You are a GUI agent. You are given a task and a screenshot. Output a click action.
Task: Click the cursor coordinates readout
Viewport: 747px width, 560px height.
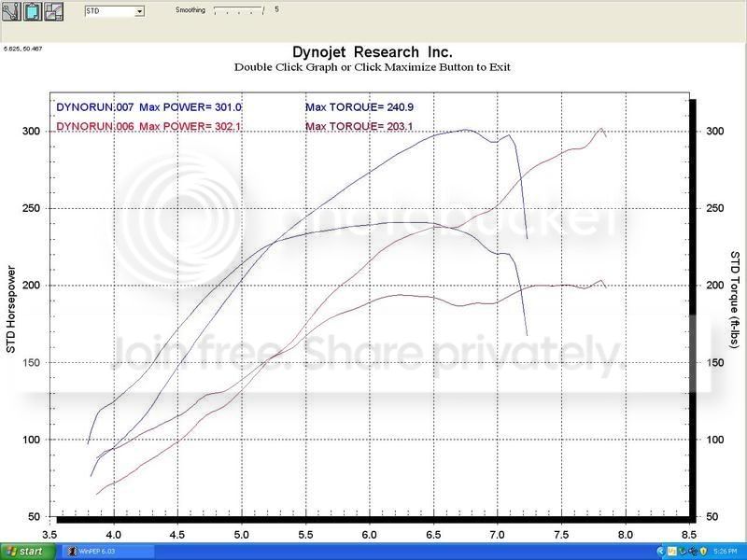pos(23,48)
